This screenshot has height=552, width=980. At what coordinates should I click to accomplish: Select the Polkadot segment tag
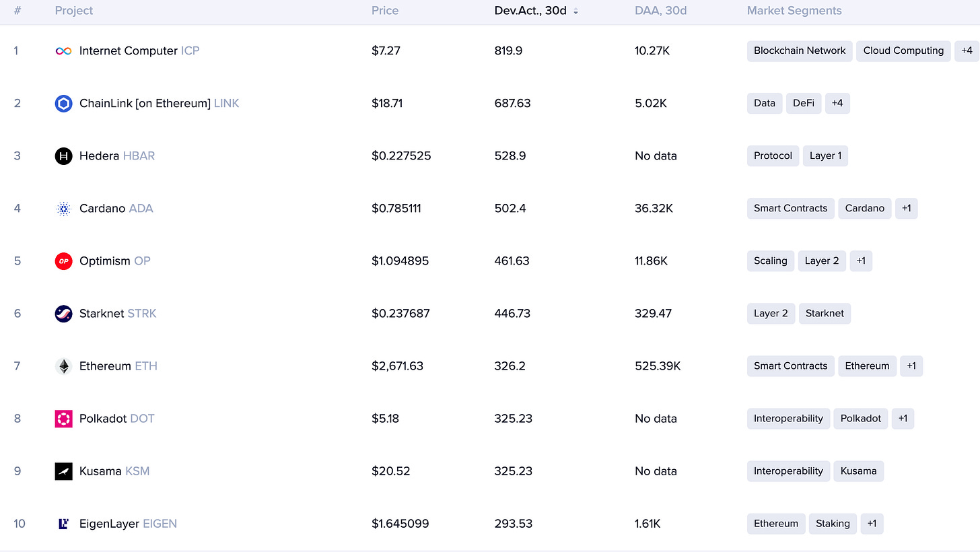[861, 419]
